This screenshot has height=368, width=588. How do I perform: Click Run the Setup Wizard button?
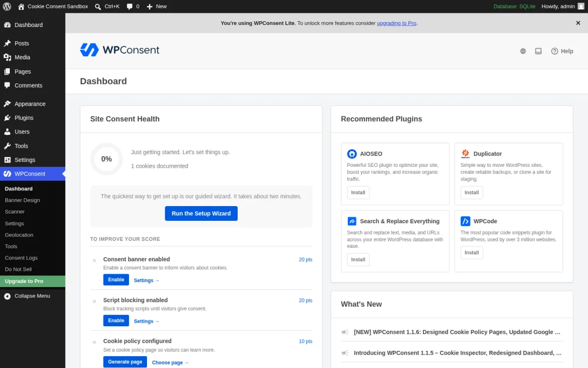201,213
